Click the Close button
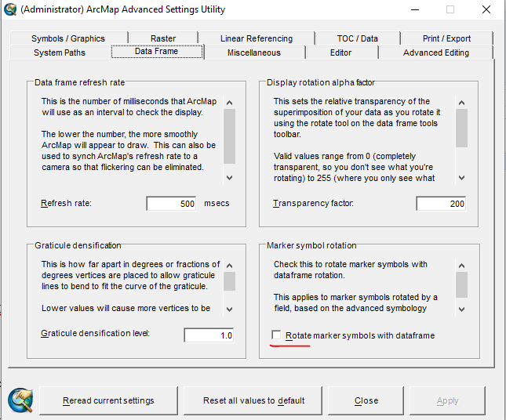Screen dimensions: 506x420 [366, 400]
